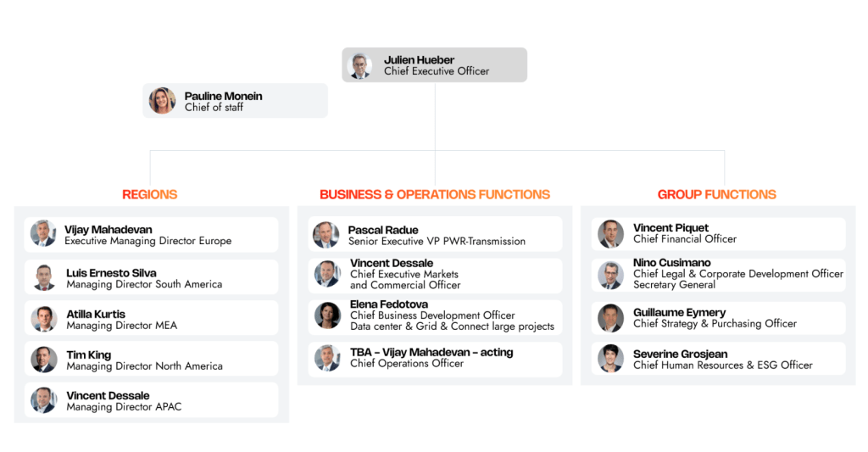This screenshot has width=868, height=452.
Task: Click the Managing Director South America's photo
Action: [x=44, y=277]
